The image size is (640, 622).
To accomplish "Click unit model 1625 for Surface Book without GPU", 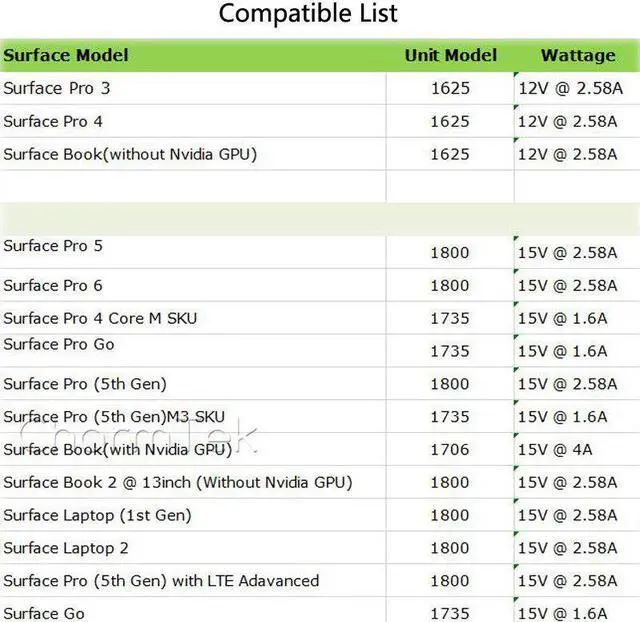I will (x=450, y=154).
